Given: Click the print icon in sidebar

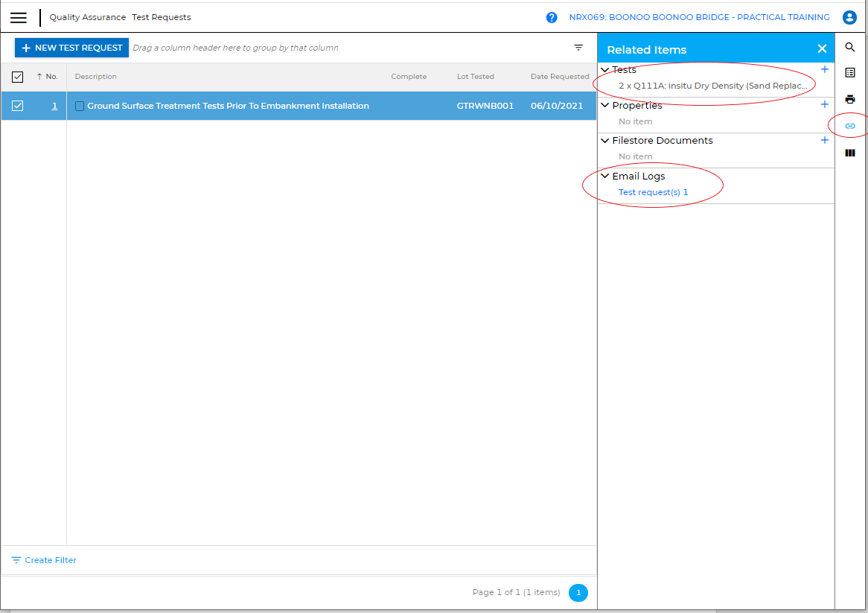Looking at the screenshot, I should 850,99.
